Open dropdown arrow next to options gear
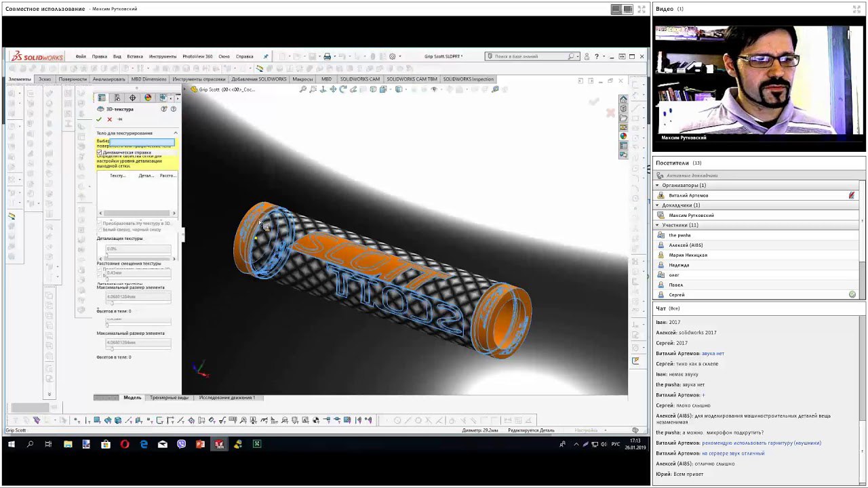 399,56
